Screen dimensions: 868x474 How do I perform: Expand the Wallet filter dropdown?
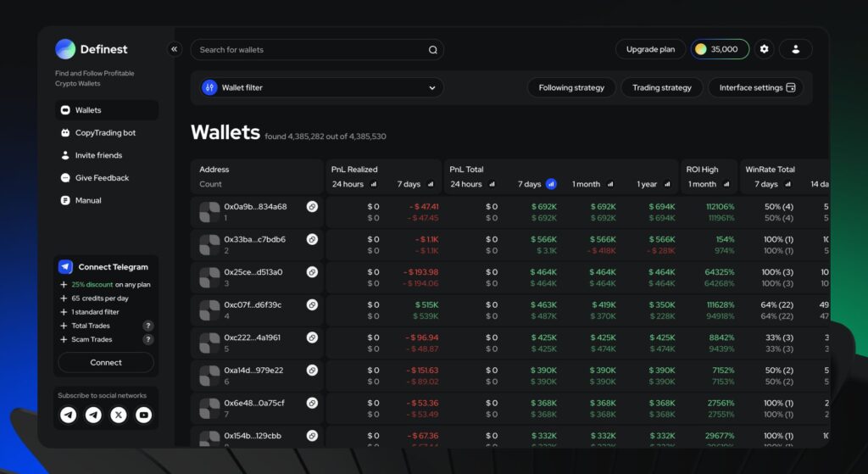coord(431,87)
